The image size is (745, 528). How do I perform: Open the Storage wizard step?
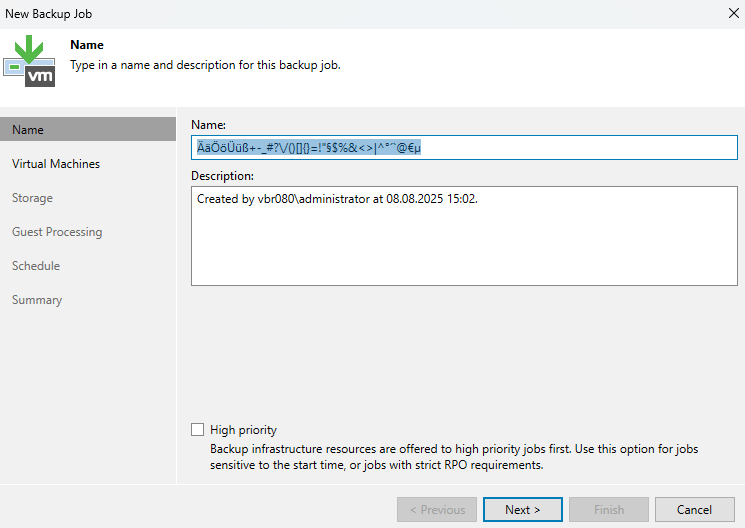pos(32,198)
